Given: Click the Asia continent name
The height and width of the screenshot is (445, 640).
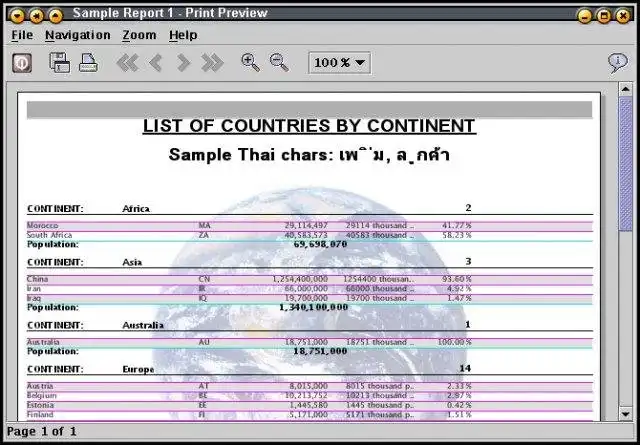Looking at the screenshot, I should pos(132,262).
